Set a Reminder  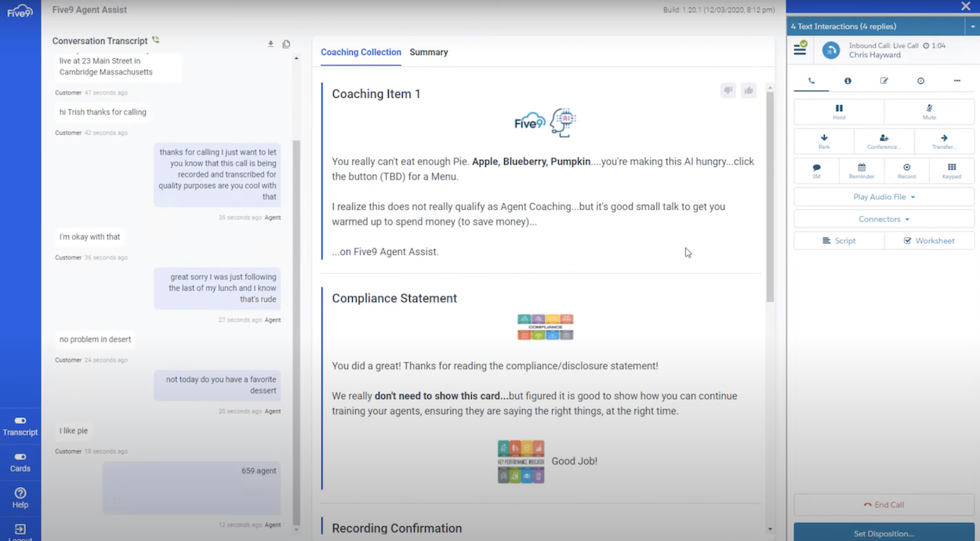point(862,171)
